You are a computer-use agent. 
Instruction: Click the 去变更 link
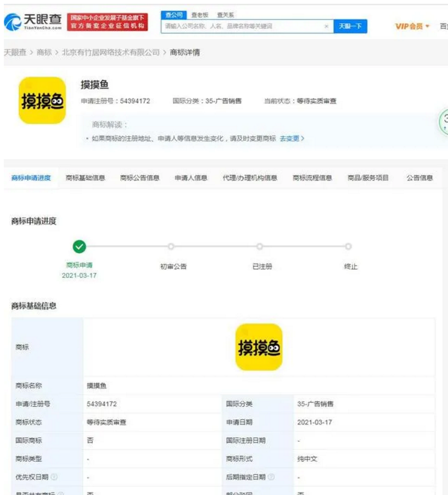pos(292,138)
